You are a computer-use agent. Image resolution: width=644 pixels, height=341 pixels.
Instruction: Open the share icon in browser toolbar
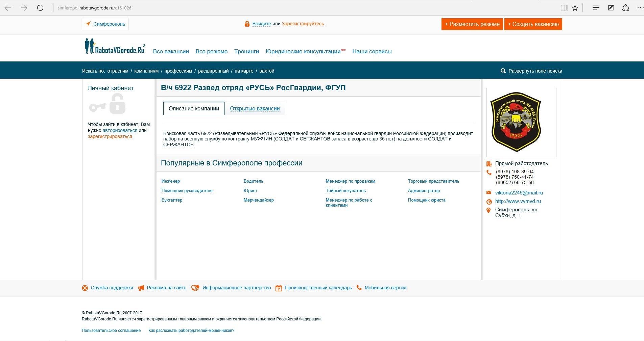626,8
